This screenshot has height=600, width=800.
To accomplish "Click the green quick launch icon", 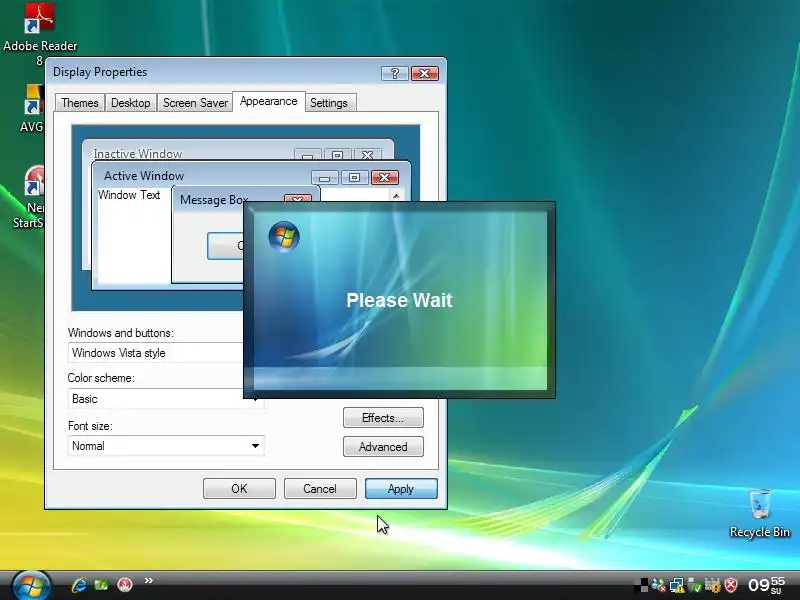I will pos(101,584).
